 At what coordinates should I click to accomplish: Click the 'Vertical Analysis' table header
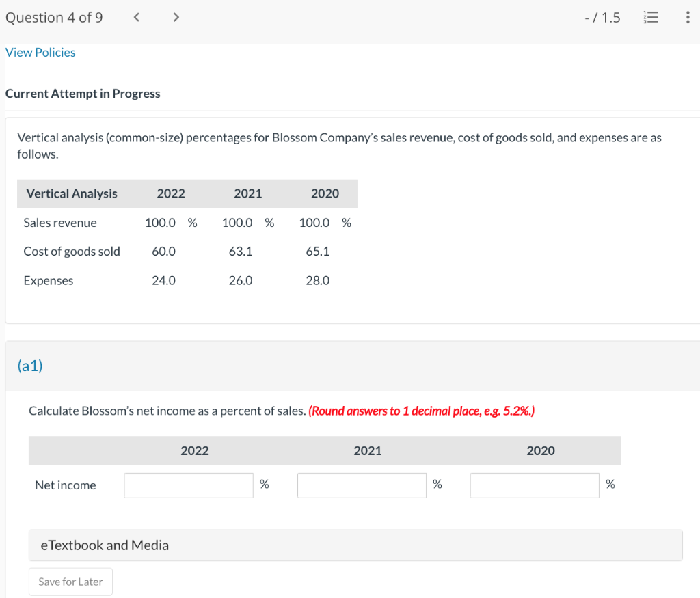pos(71,193)
